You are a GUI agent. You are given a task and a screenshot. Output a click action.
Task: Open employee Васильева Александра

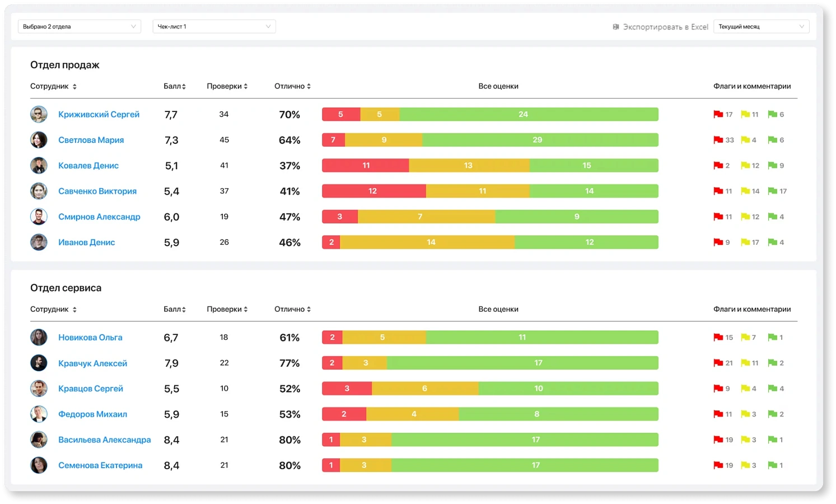pyautogui.click(x=104, y=440)
